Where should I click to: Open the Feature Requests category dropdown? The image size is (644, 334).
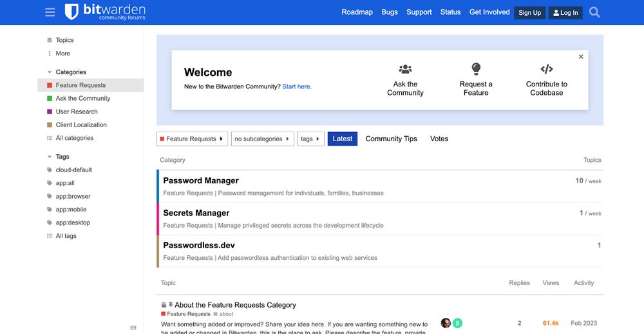(192, 139)
